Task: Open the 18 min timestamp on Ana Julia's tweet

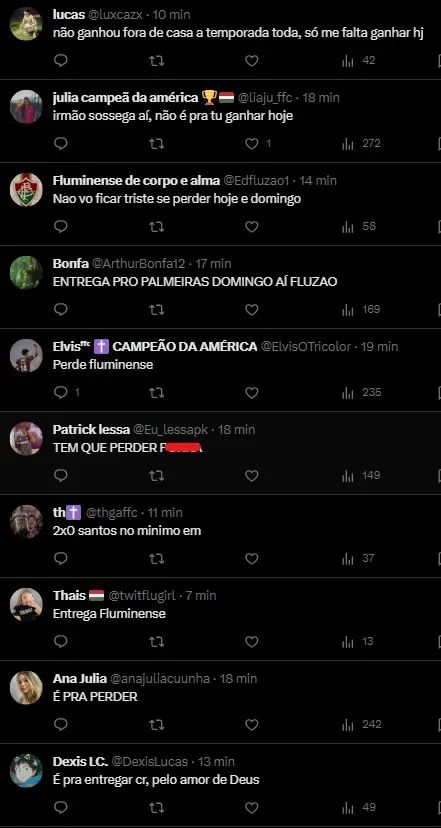Action: pos(237,678)
